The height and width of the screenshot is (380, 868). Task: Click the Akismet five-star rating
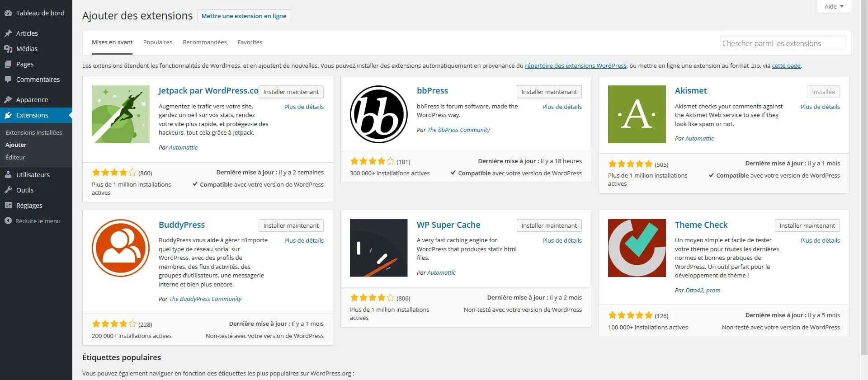(x=630, y=164)
